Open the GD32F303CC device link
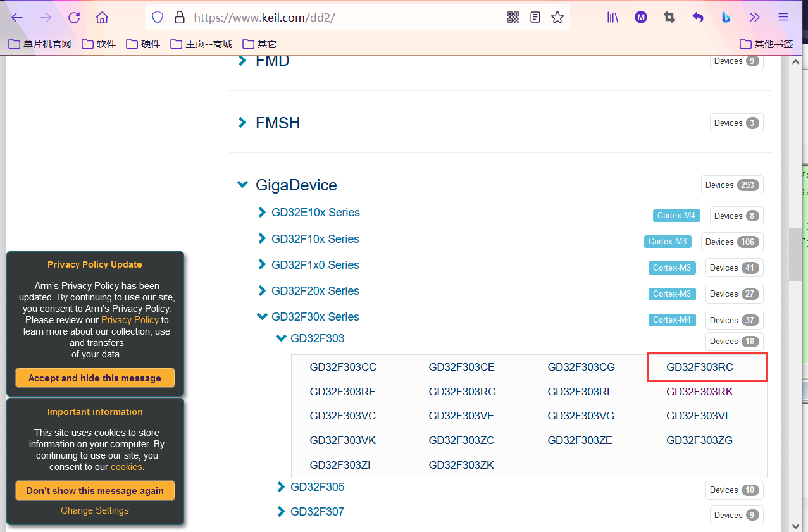The width and height of the screenshot is (808, 532). pos(343,367)
